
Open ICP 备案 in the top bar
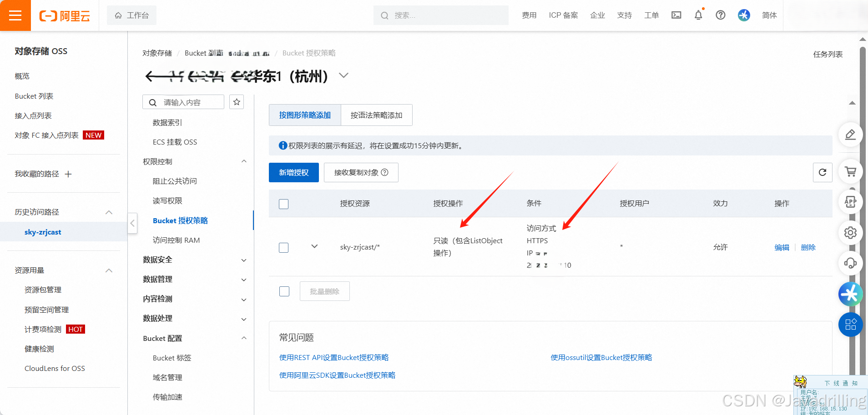click(563, 15)
